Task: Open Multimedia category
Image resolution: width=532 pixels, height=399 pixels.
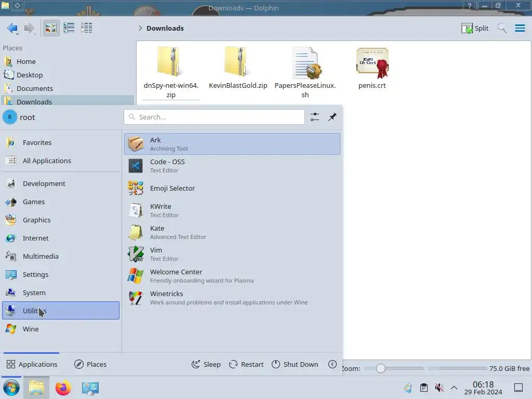Action: 61,257
